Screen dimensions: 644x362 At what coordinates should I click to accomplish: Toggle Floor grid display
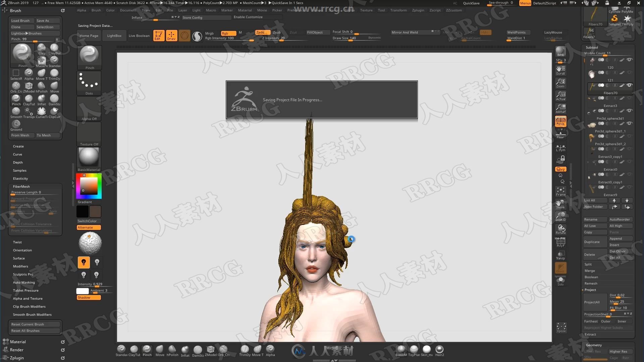point(560,134)
